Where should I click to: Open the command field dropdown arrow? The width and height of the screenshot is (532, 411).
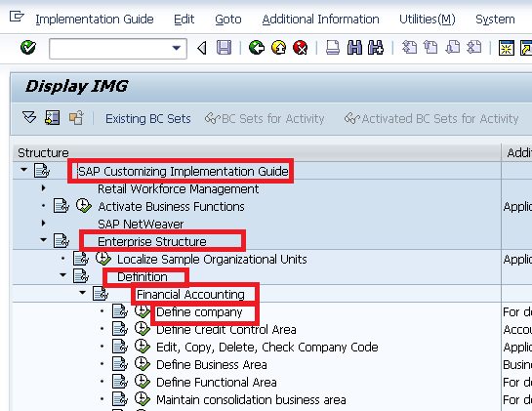[177, 48]
